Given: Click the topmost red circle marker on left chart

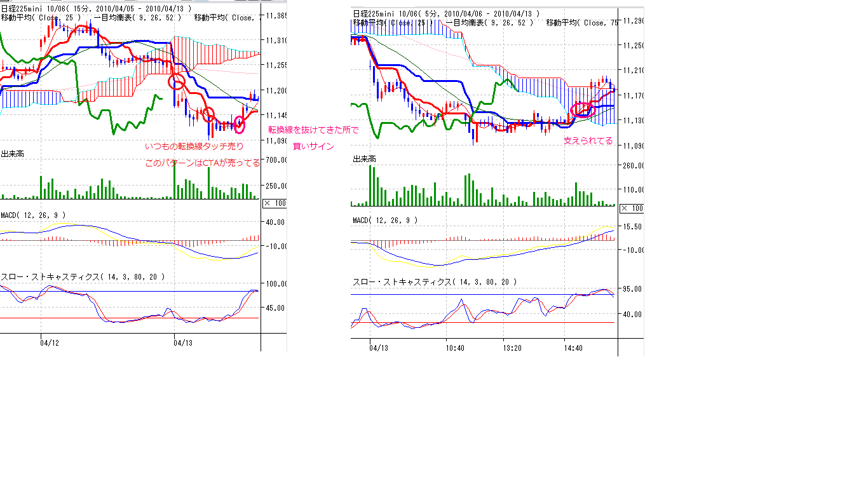Looking at the screenshot, I should pos(176,82).
